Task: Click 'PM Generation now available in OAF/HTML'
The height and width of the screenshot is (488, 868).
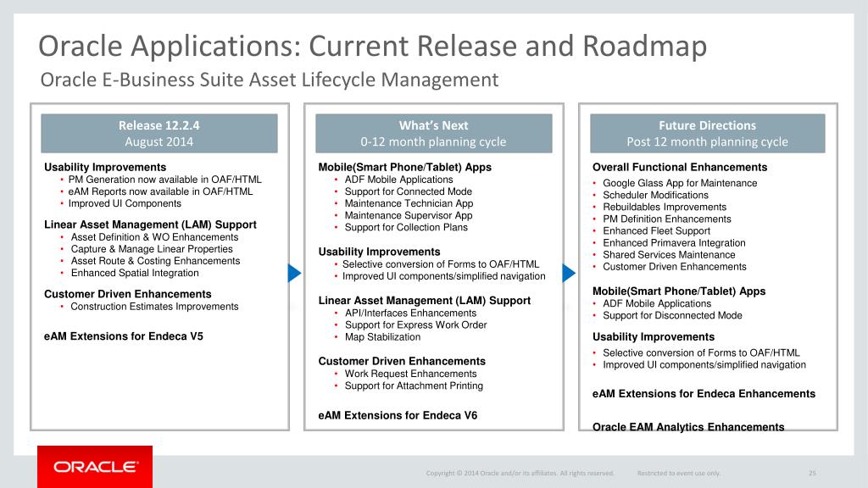Action: [165, 180]
